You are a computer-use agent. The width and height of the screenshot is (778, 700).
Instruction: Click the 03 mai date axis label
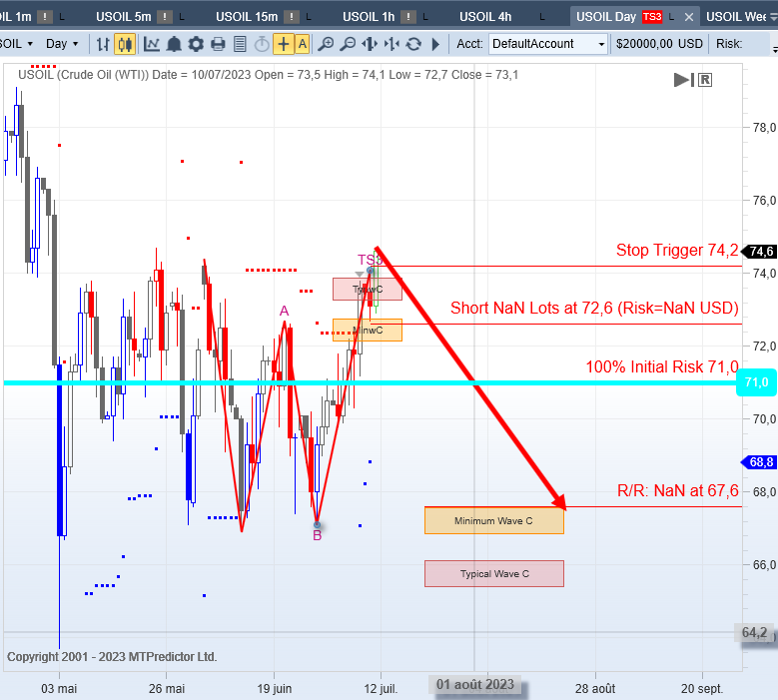coord(59,689)
